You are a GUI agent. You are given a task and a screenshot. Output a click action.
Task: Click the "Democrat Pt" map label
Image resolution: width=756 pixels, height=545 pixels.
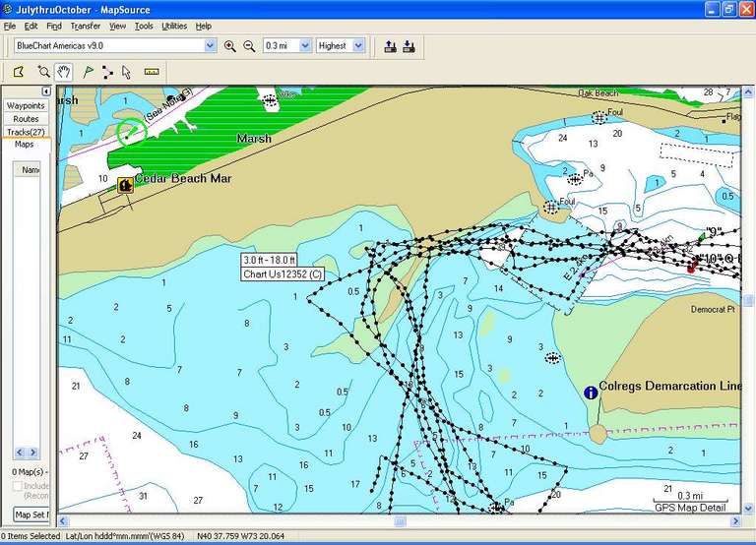point(713,309)
